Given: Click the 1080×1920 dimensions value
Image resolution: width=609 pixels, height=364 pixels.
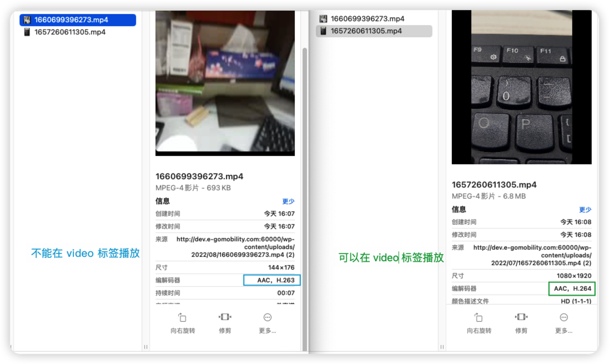Looking at the screenshot, I should [573, 276].
